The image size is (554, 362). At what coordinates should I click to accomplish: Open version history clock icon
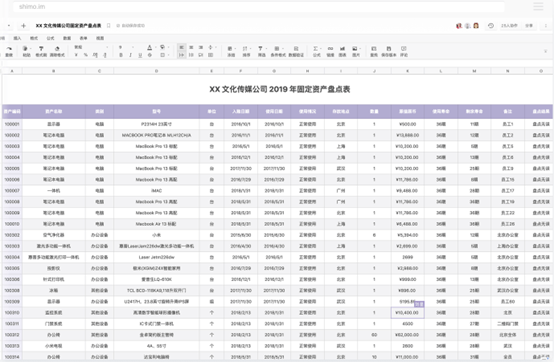pyautogui.click(x=491, y=25)
